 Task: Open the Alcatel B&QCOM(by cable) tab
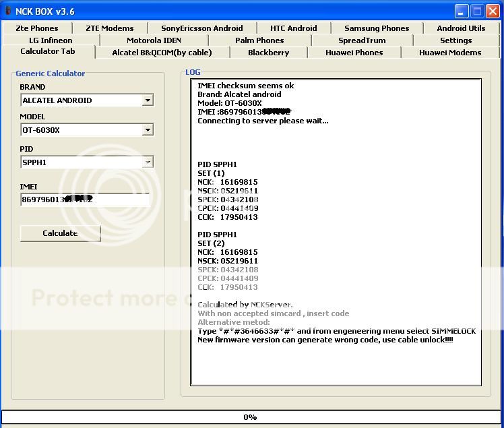pos(162,53)
